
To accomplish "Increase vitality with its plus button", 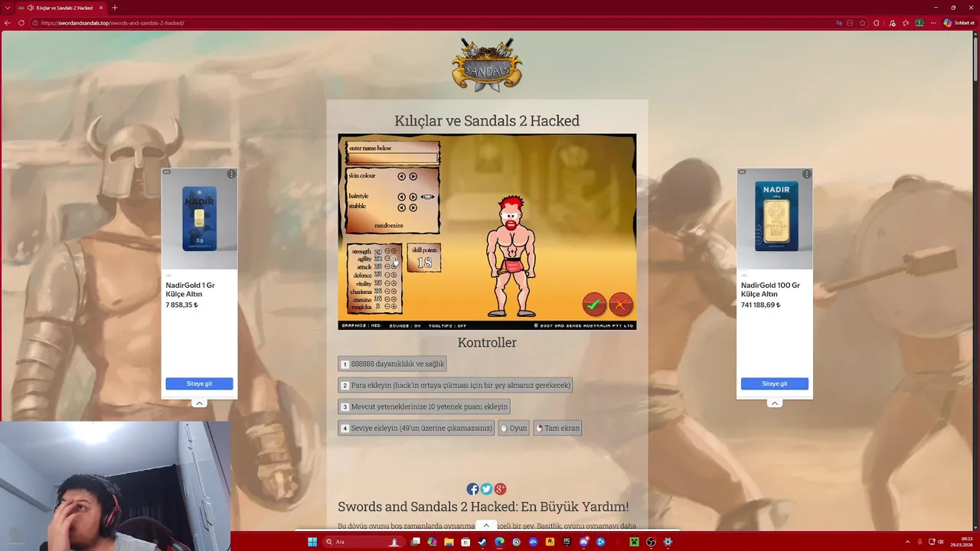I will 394,283.
